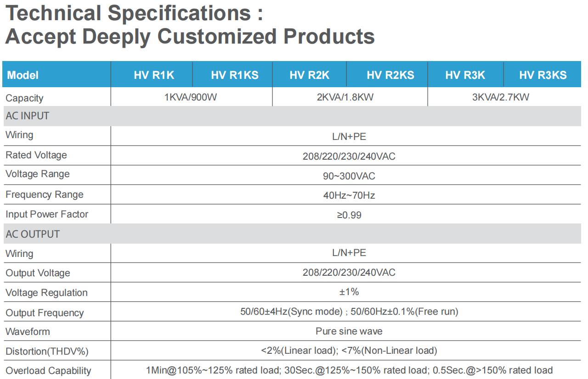Viewport: 588px width, 379px height.
Task: Click the Distortion(THDV%) row label
Action: click(x=47, y=351)
